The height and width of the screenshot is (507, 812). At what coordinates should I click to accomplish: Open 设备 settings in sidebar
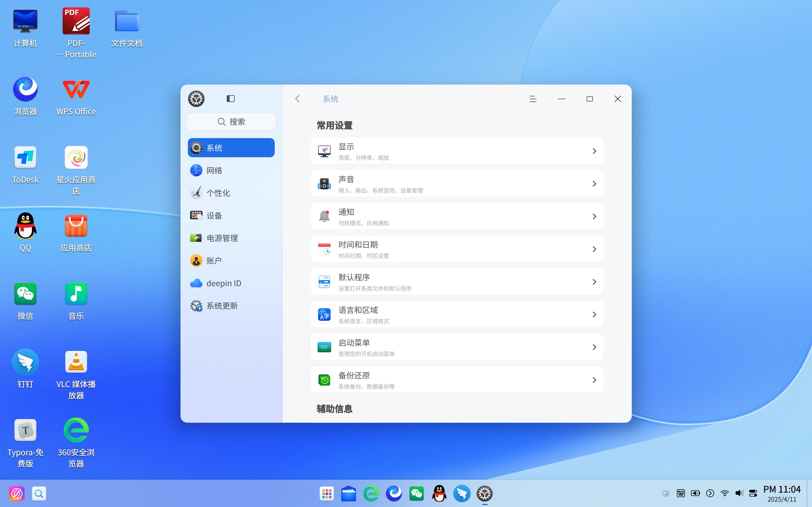(x=231, y=215)
